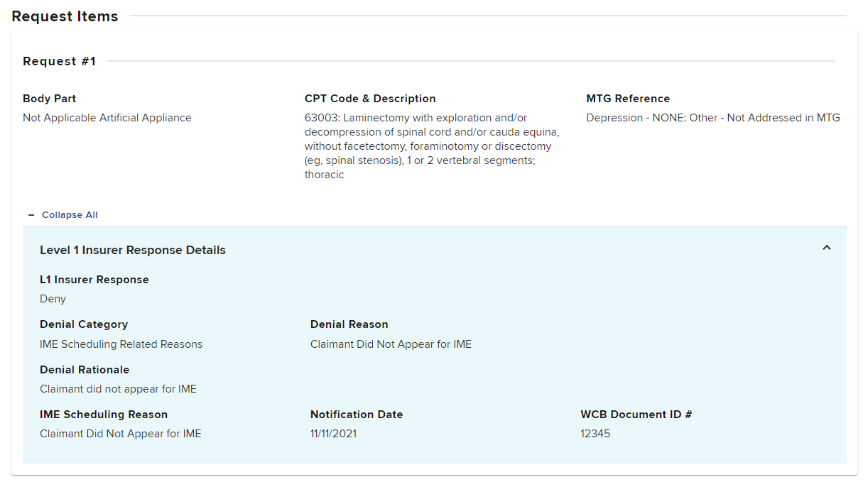868x482 pixels.
Task: Click the 63003 Laminectomy description text
Action: [432, 146]
